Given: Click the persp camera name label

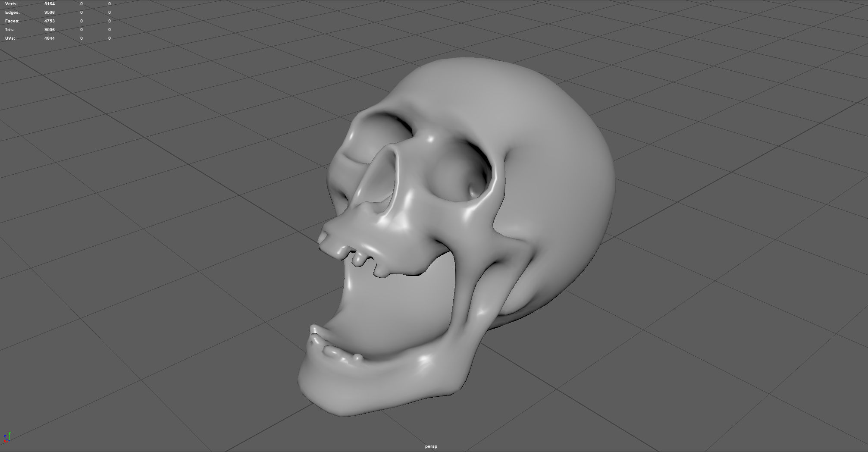Looking at the screenshot, I should click(431, 446).
